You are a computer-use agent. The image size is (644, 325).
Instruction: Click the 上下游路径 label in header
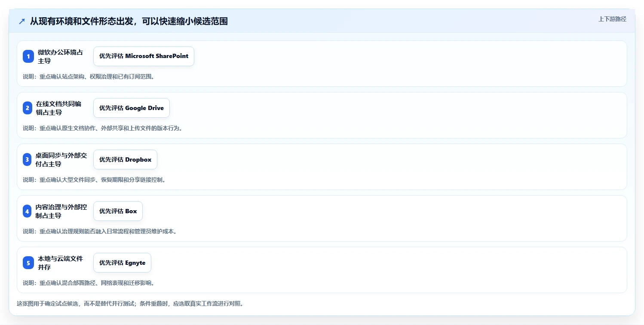[612, 19]
